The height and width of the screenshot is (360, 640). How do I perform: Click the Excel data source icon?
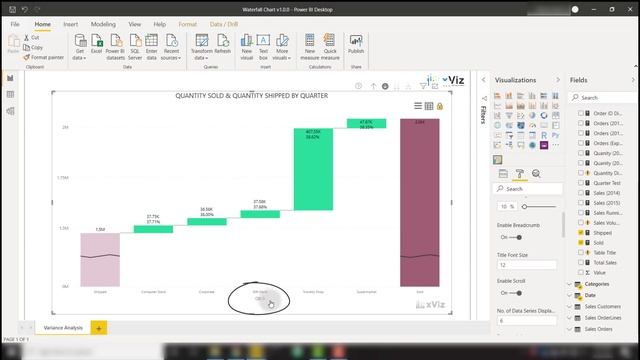coord(97,44)
